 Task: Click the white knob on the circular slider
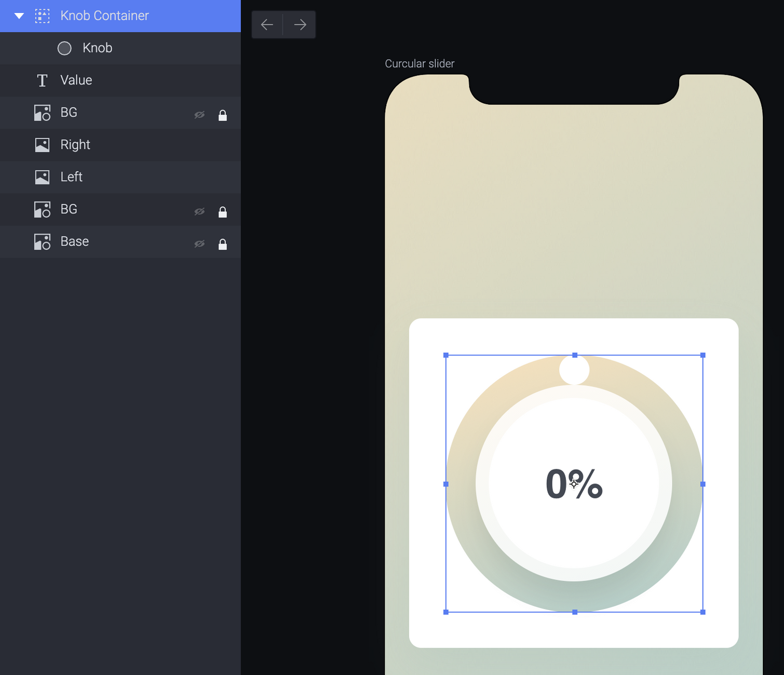[574, 370]
